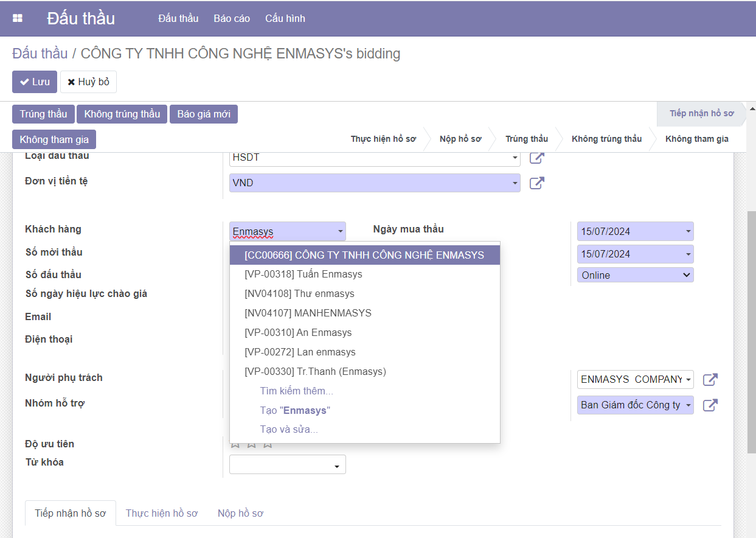Select CÔNG TY TNHH CÔNG NGHỆ ENMASYS option
Image resolution: width=756 pixels, height=538 pixels.
(364, 255)
